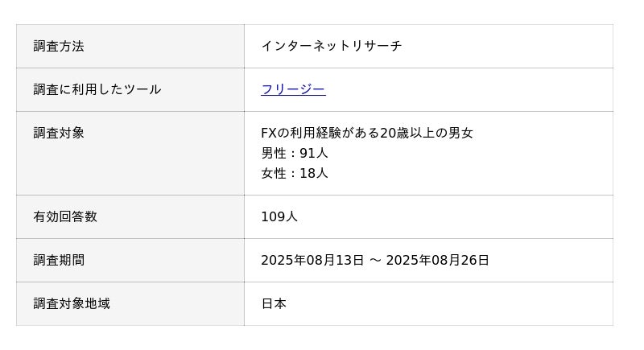Click the 調査対象 row label
644x350 pixels.
pyautogui.click(x=59, y=133)
